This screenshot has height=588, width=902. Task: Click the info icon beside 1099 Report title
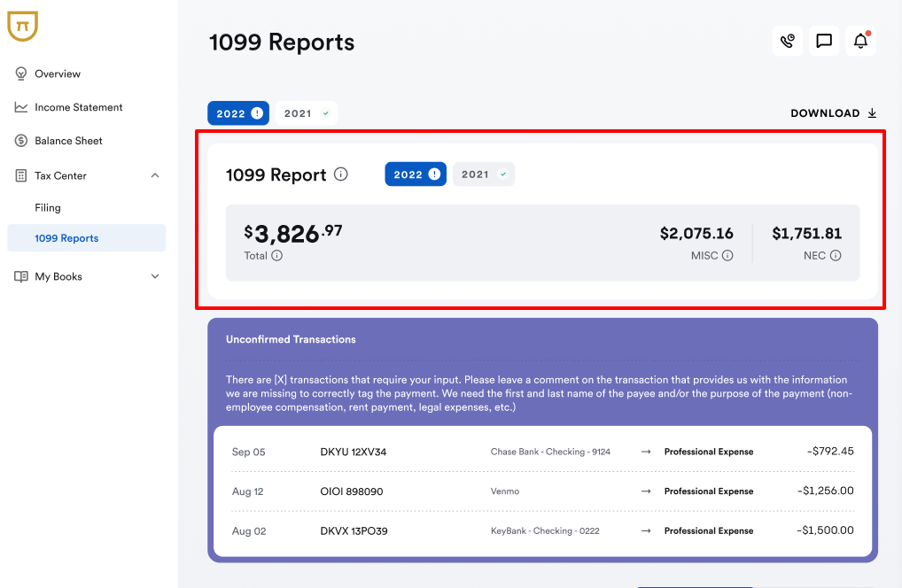tap(341, 174)
